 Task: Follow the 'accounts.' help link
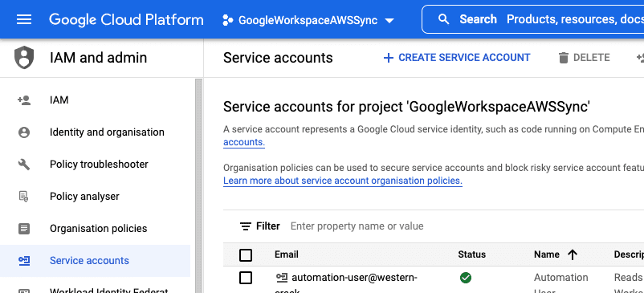click(244, 142)
